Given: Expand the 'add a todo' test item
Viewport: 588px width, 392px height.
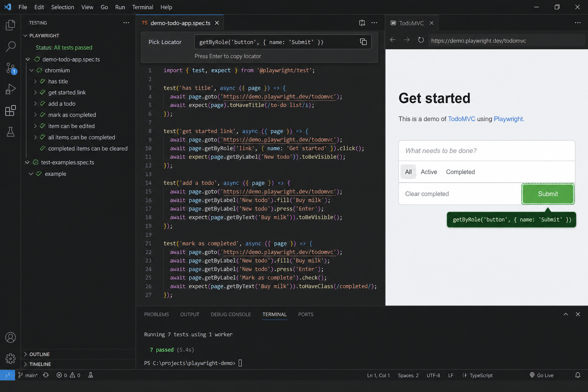Looking at the screenshot, I should [x=35, y=104].
